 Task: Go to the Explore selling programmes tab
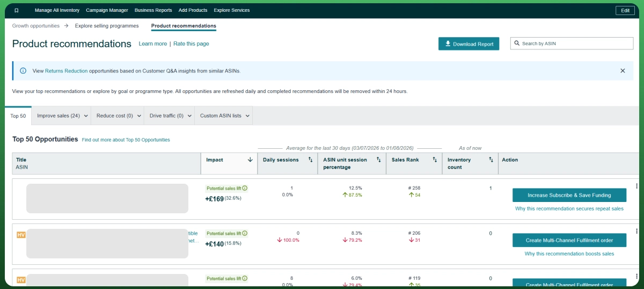(x=107, y=26)
